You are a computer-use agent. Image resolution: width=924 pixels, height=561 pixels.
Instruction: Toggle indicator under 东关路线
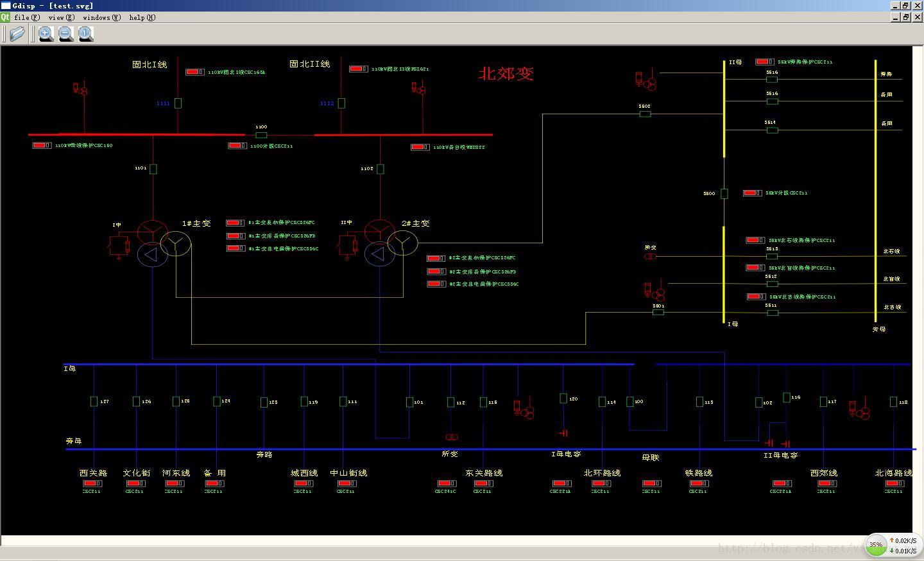(483, 483)
